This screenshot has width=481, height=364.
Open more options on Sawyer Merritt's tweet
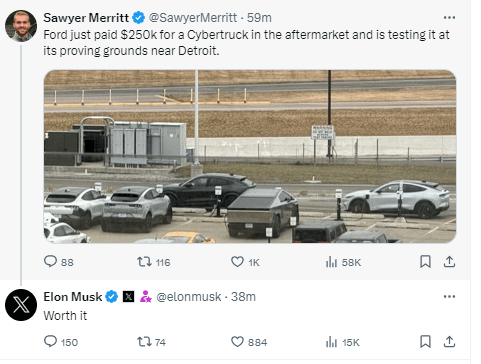(449, 18)
